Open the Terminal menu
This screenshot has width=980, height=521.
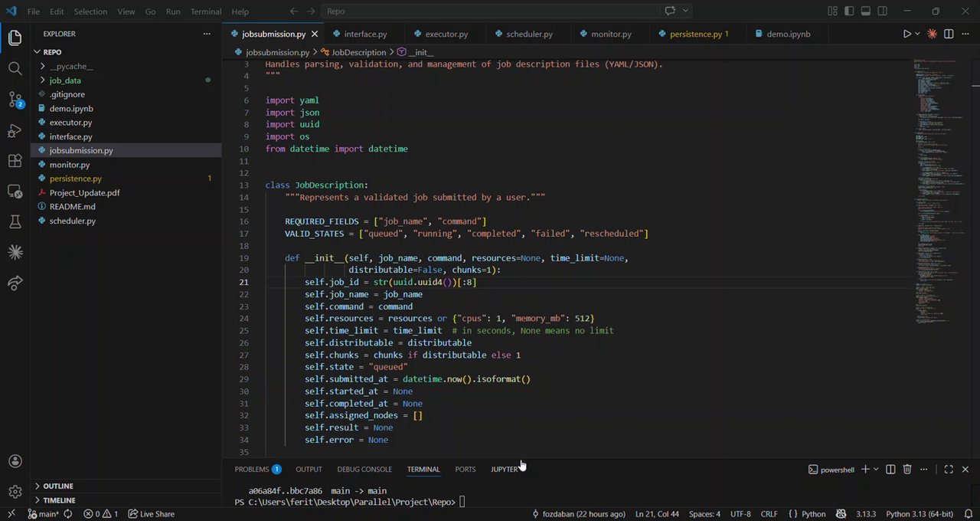(x=206, y=11)
